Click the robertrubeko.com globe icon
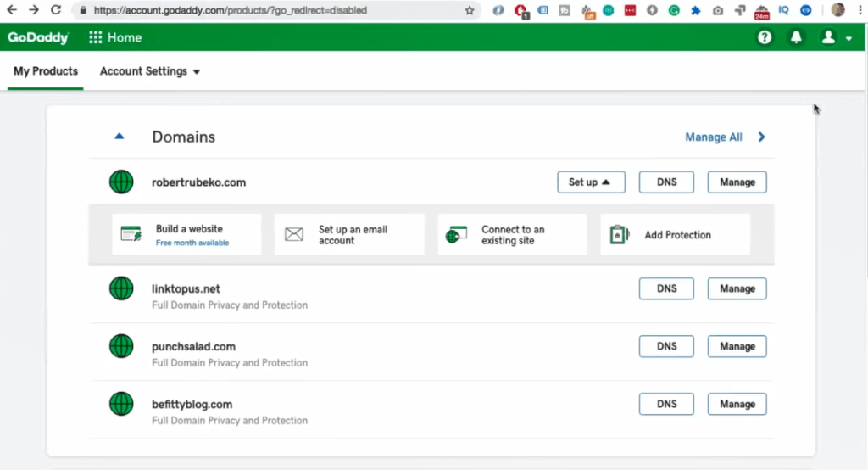 click(x=121, y=182)
